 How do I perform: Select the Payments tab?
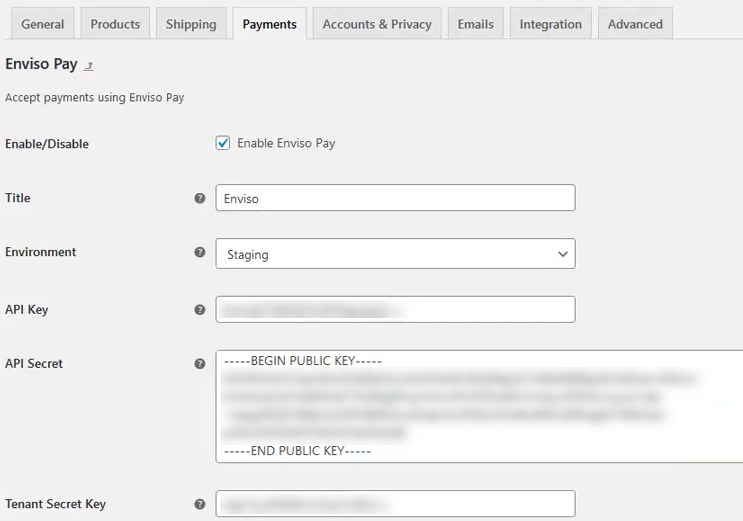270,24
